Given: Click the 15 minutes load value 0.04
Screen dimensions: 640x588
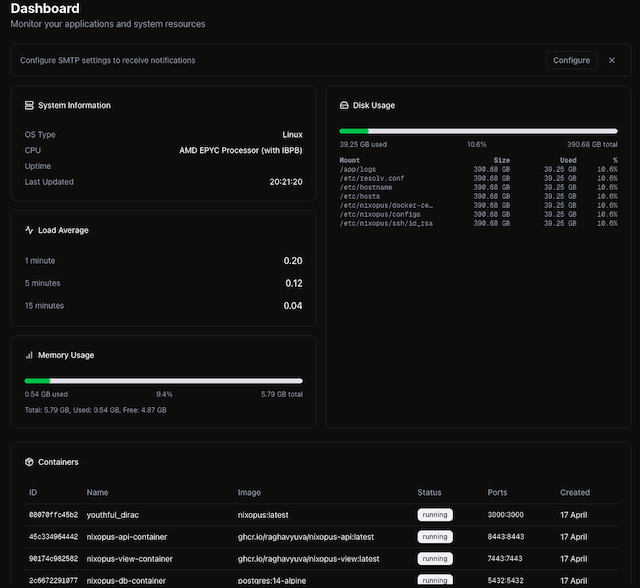Looking at the screenshot, I should (293, 306).
